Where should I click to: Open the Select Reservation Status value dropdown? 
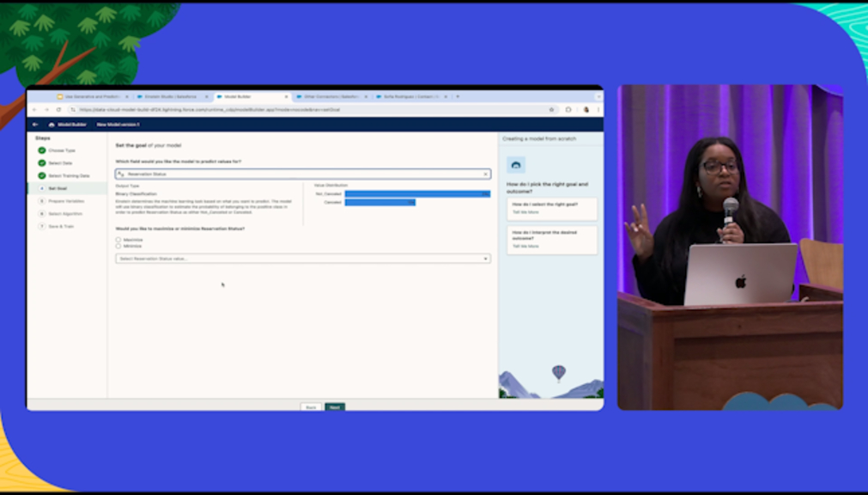[x=303, y=259]
